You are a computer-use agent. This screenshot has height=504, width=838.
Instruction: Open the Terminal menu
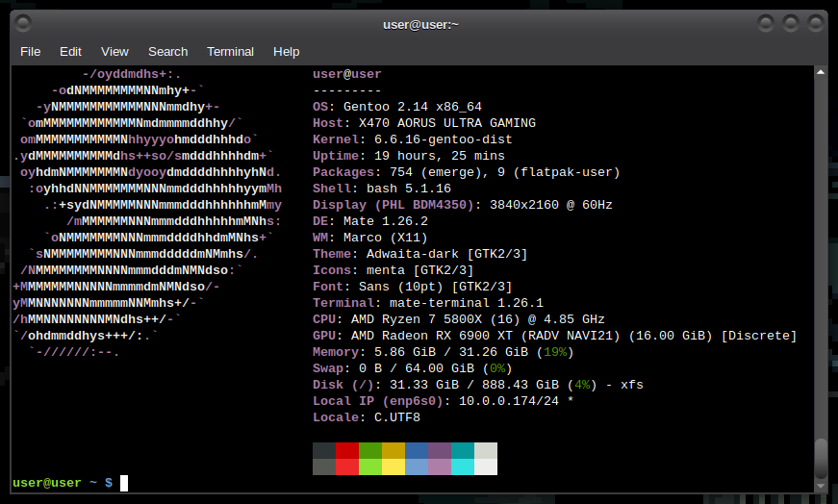click(230, 52)
